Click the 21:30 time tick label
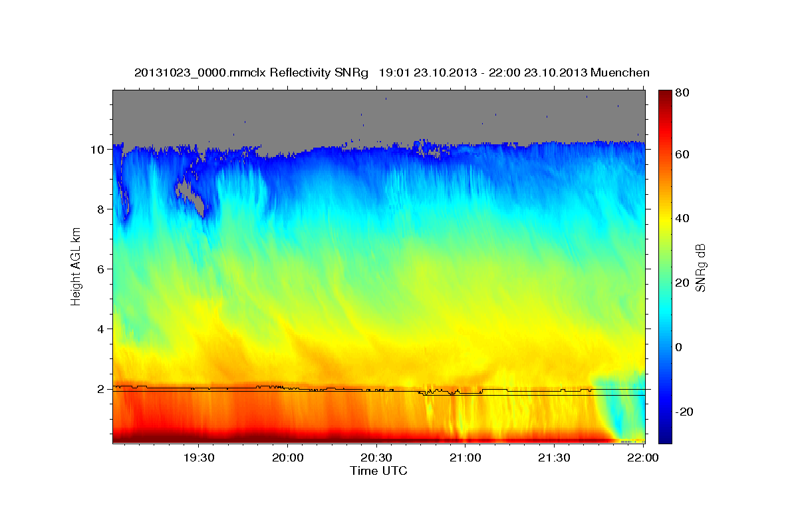The width and height of the screenshot is (798, 532). 554,458
